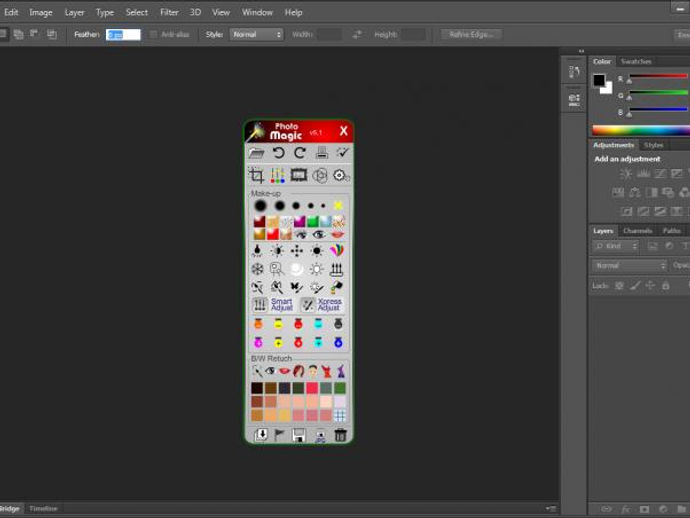
Task: Click the picture frame icon in Photo Magic
Action: [299, 175]
